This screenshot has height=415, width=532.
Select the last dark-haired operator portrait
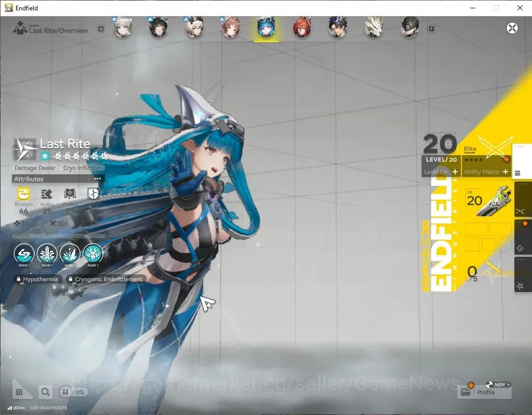click(410, 27)
